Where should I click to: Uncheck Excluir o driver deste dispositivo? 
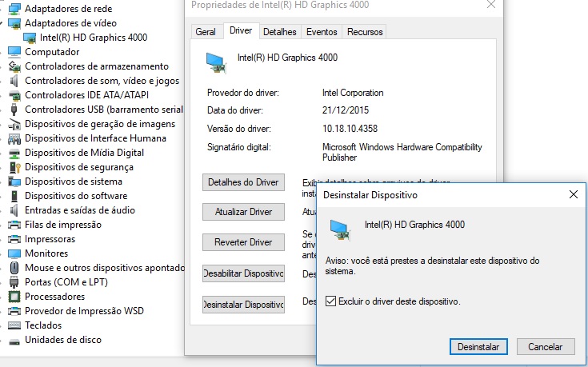(x=330, y=301)
